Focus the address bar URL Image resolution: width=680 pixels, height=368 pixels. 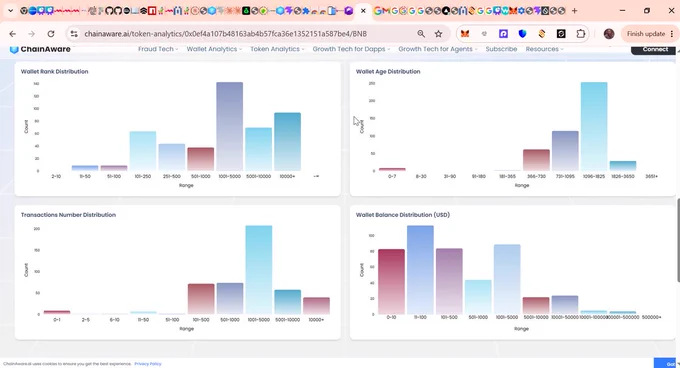[x=226, y=34]
